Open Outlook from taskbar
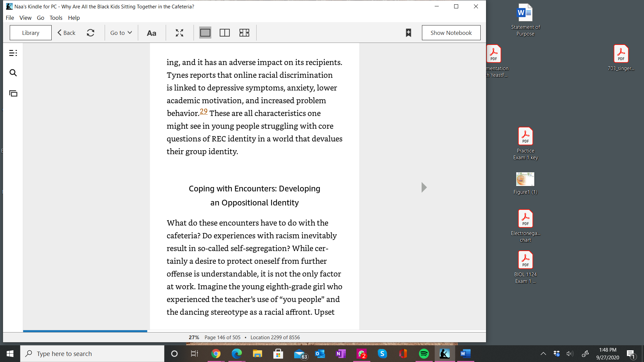 coord(320,354)
